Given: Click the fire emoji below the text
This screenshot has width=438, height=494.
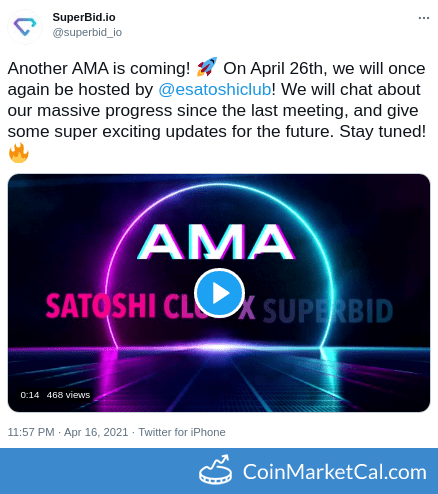Looking at the screenshot, I should click(x=19, y=153).
